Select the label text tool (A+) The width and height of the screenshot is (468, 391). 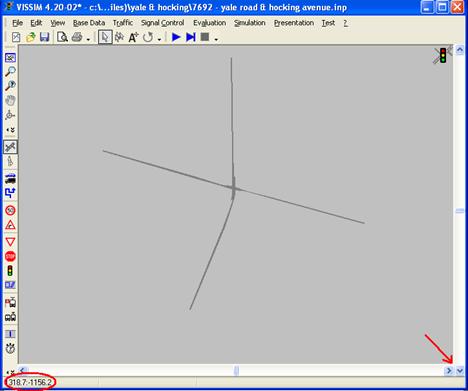[x=133, y=37]
